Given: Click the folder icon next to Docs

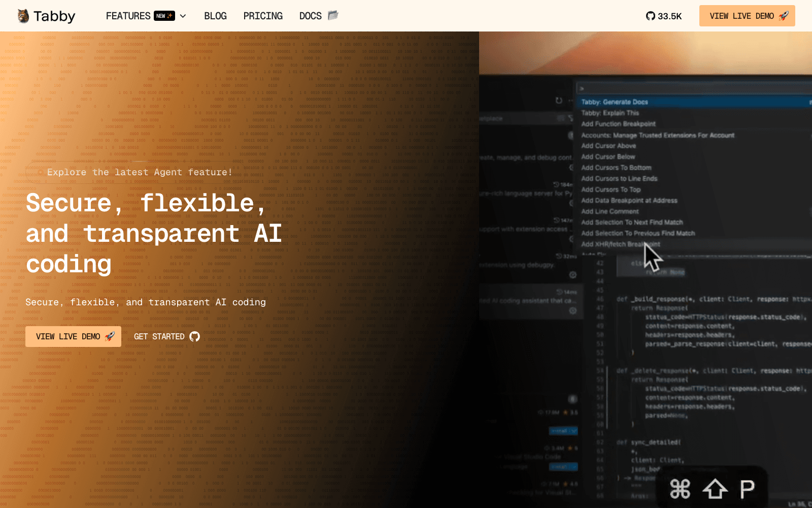Looking at the screenshot, I should 333,15.
